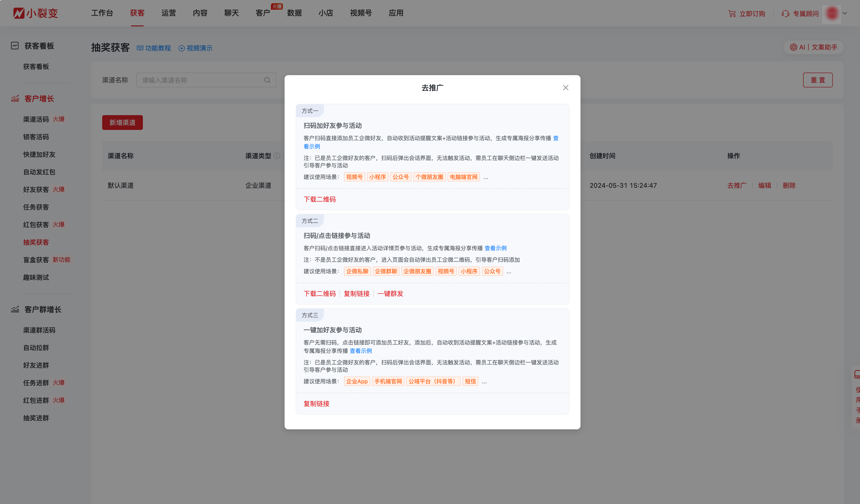
Task: Select 盲盒获客 in the sidebar
Action: 36,260
